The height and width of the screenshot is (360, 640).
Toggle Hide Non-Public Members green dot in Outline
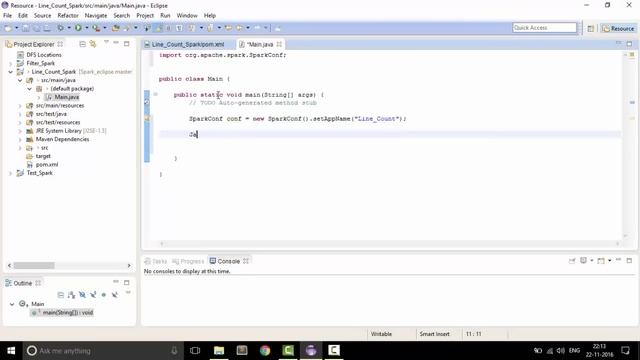(x=104, y=295)
